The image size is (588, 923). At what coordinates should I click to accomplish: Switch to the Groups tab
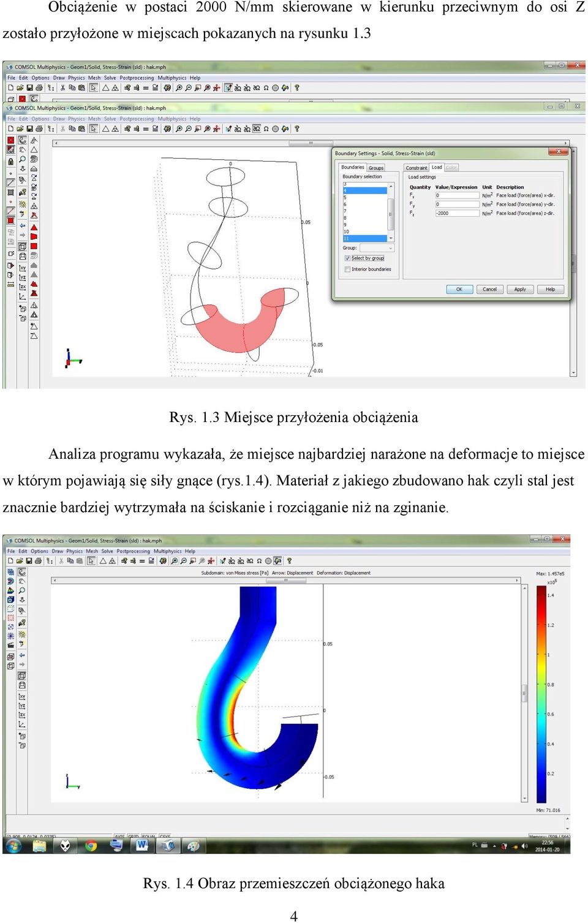click(x=376, y=167)
